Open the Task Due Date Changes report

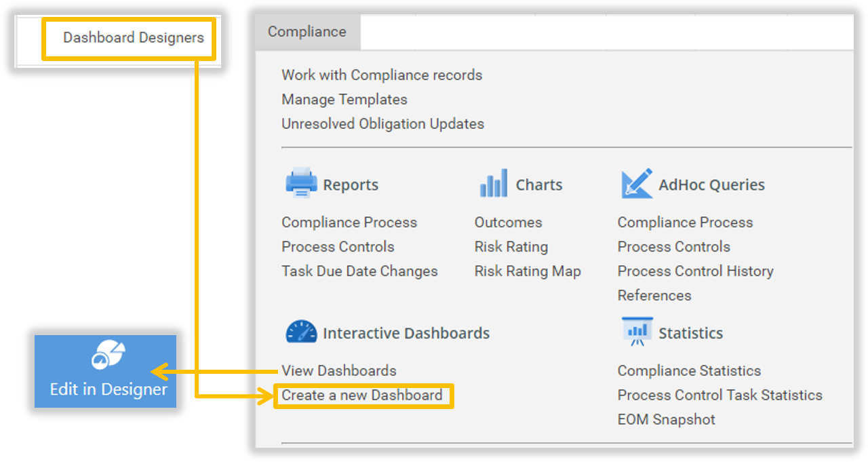click(x=359, y=271)
